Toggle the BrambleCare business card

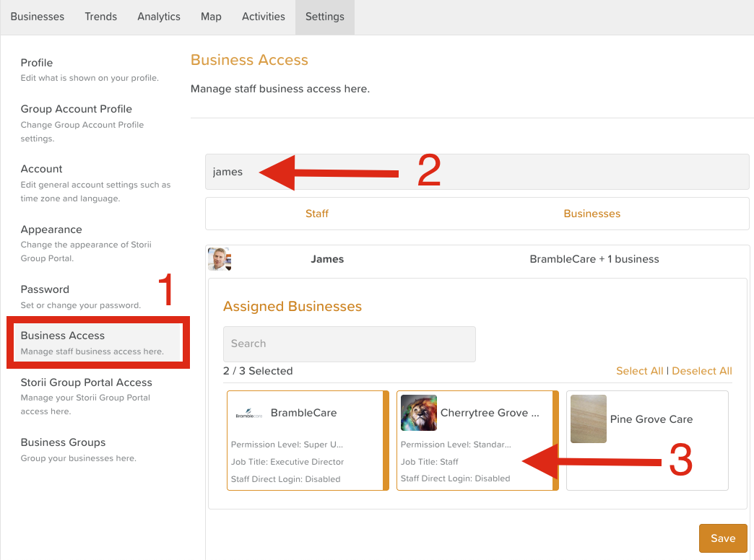tap(308, 440)
